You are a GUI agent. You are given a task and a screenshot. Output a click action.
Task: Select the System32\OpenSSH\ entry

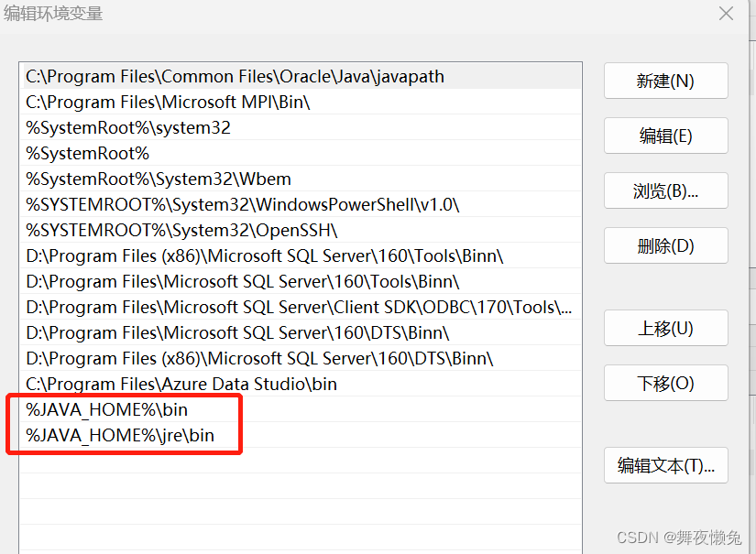301,230
